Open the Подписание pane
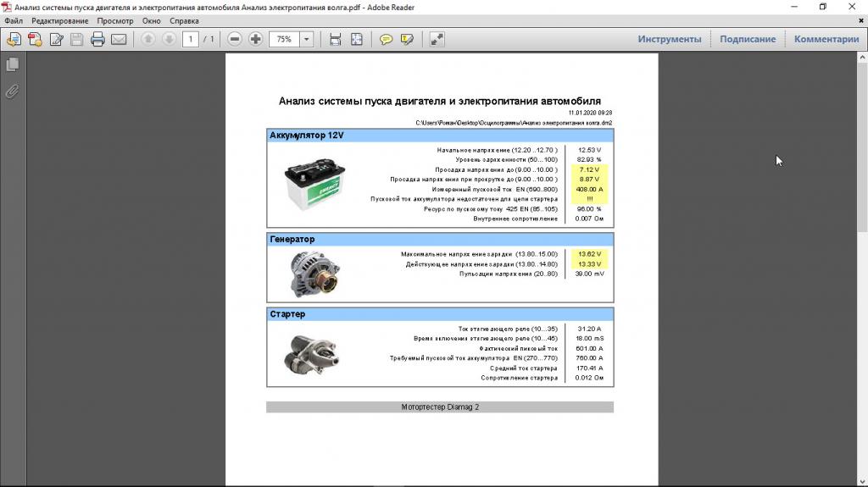 [x=748, y=39]
